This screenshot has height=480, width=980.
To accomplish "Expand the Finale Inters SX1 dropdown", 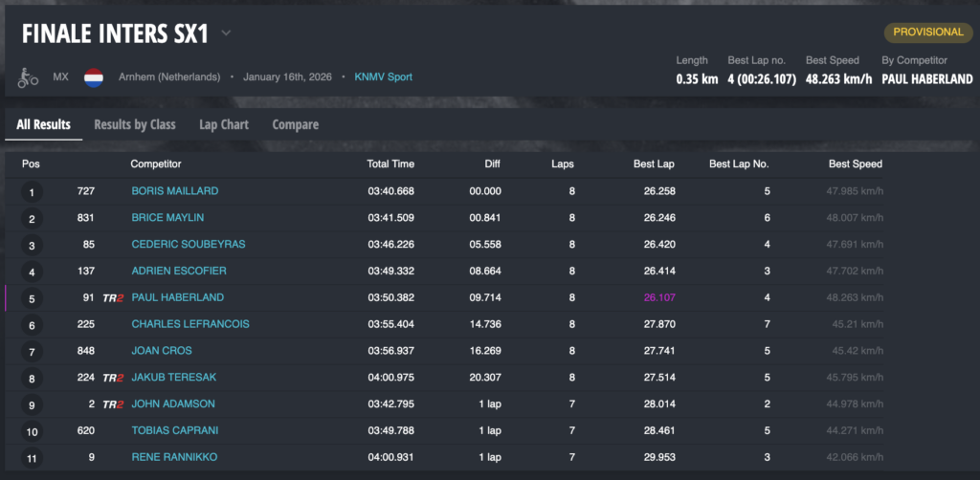I will coord(226,33).
